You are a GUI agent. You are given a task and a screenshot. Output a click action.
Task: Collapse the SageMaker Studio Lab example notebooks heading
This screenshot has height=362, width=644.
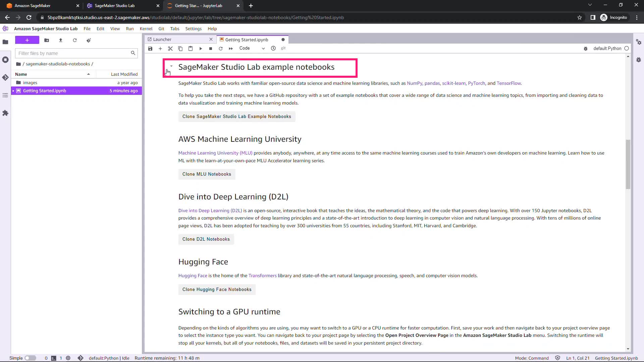pos(171,66)
